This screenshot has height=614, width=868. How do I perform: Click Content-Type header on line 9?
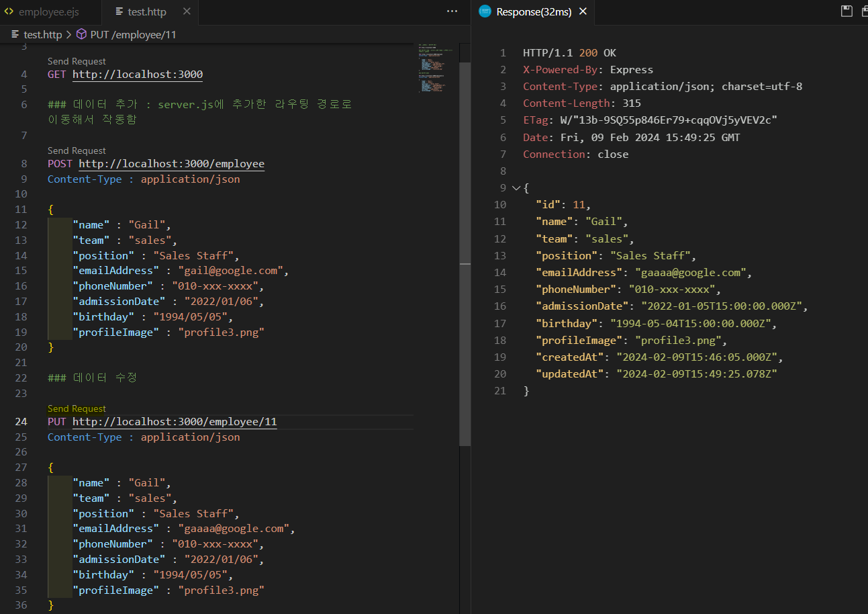144,179
